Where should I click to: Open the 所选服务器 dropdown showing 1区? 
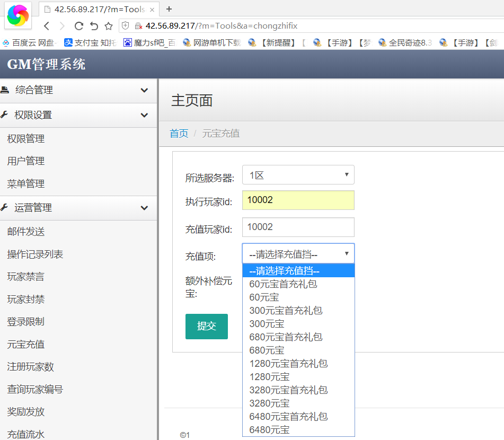[x=298, y=175]
